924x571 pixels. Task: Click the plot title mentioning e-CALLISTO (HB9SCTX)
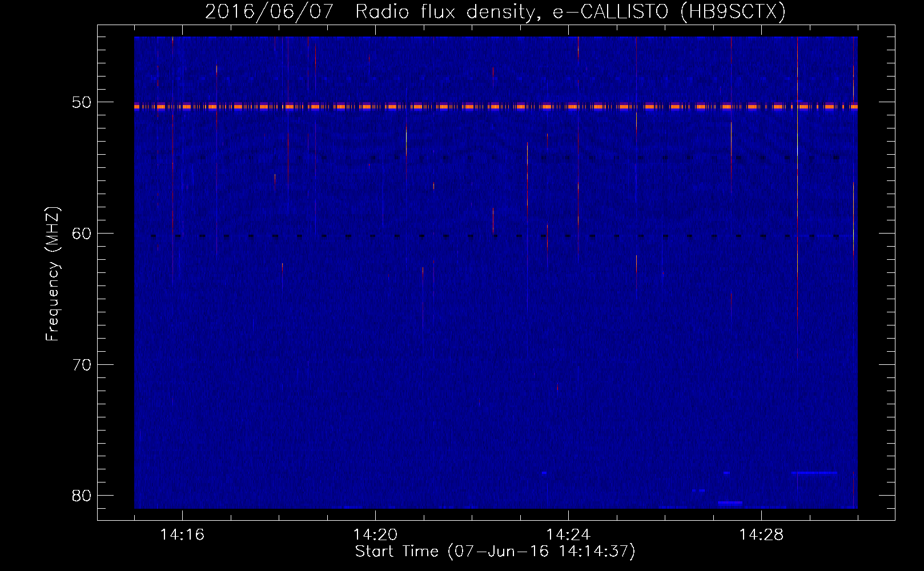(x=495, y=11)
